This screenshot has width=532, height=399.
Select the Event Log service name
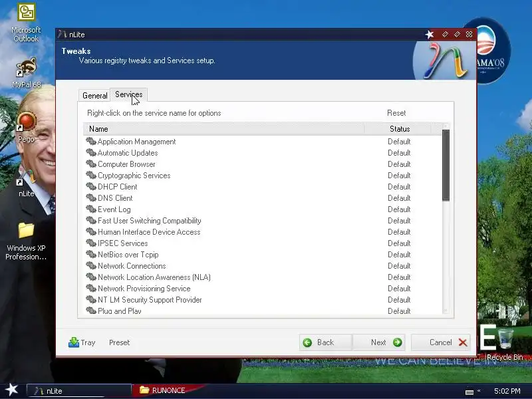[114, 209]
